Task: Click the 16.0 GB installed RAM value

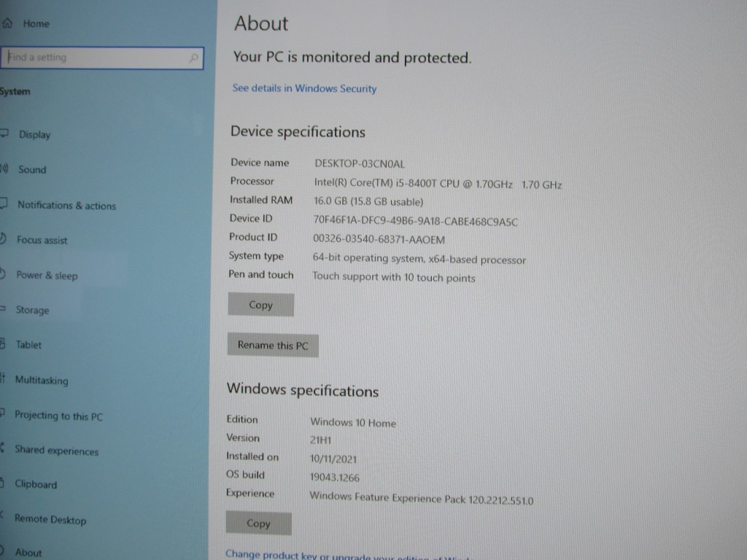Action: point(368,201)
